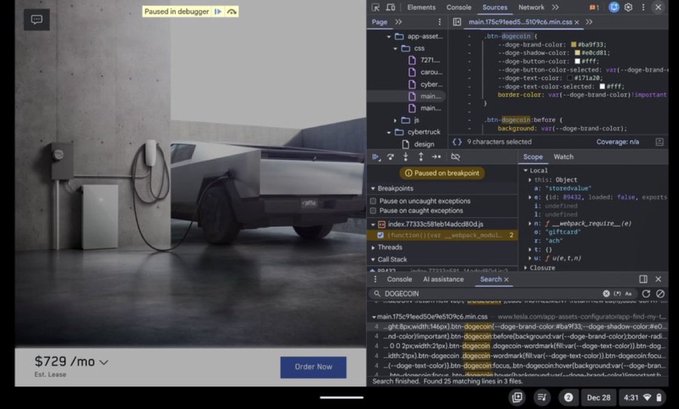Open the Console drawer tab
This screenshot has height=409, width=679.
pos(399,279)
